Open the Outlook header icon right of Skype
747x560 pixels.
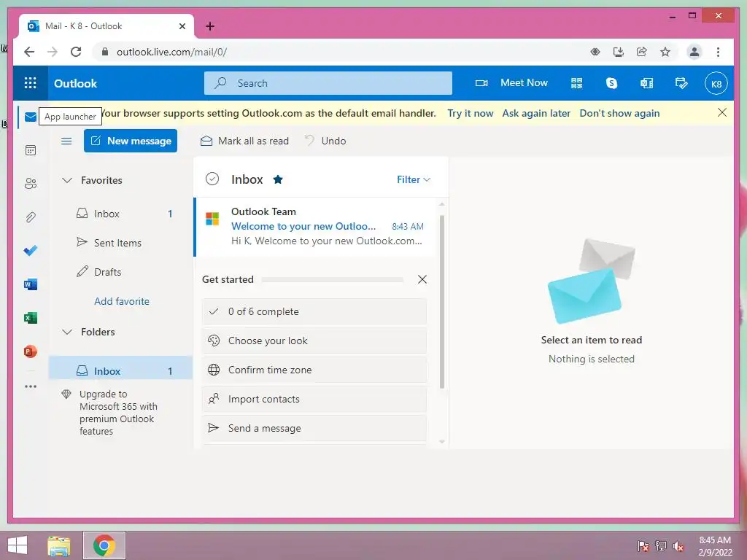pyautogui.click(x=646, y=83)
